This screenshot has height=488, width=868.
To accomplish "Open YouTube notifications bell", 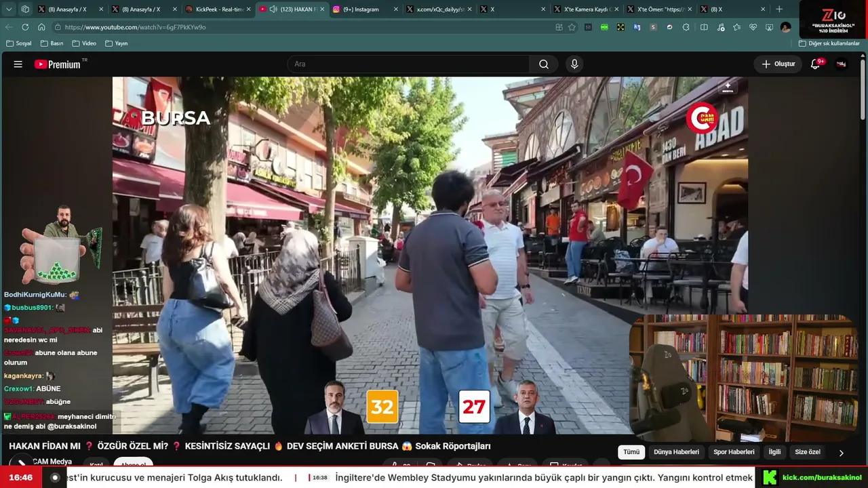I will [816, 64].
